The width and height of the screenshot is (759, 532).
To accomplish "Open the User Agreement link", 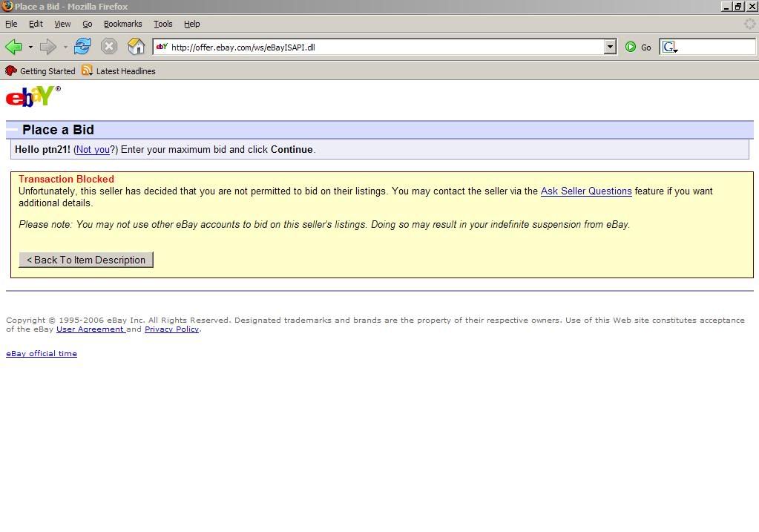I will pos(91,329).
